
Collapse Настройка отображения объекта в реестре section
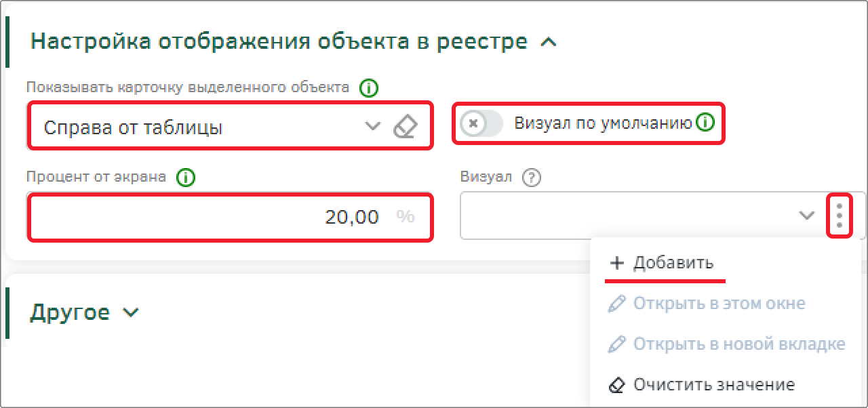pos(548,42)
